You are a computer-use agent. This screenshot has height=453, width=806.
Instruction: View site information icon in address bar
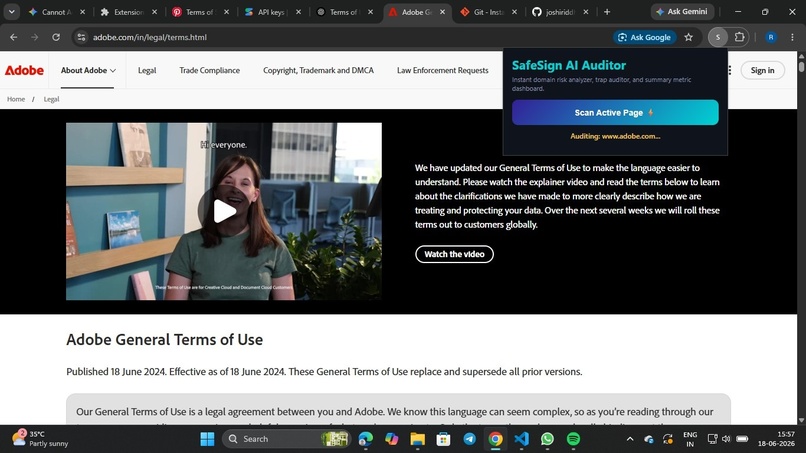81,37
